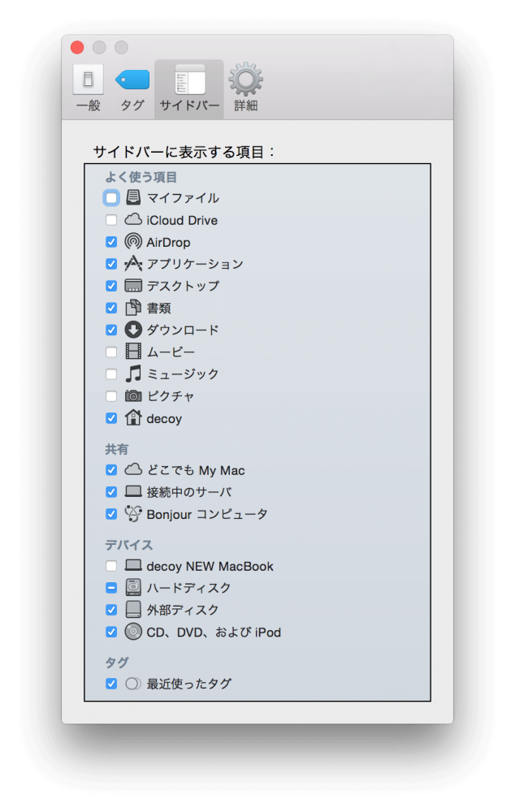Uncheck the 接続中のサーバ checkbox
This screenshot has width=515, height=812.
pos(110,491)
